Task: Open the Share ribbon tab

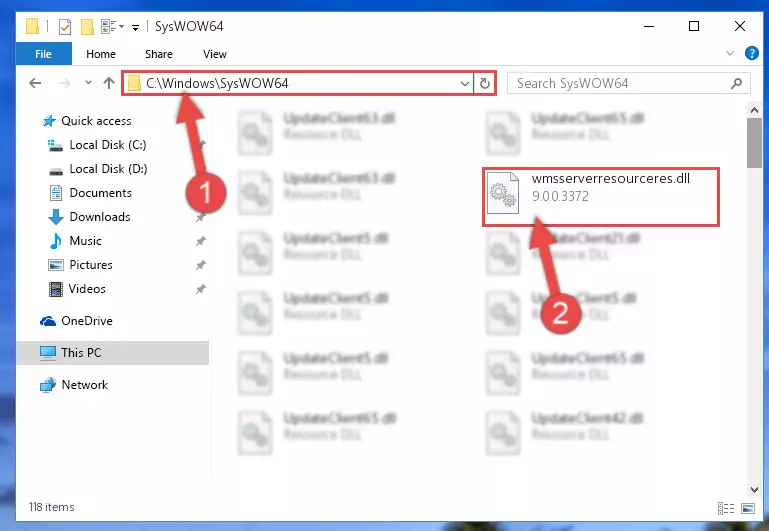Action: pos(158,54)
